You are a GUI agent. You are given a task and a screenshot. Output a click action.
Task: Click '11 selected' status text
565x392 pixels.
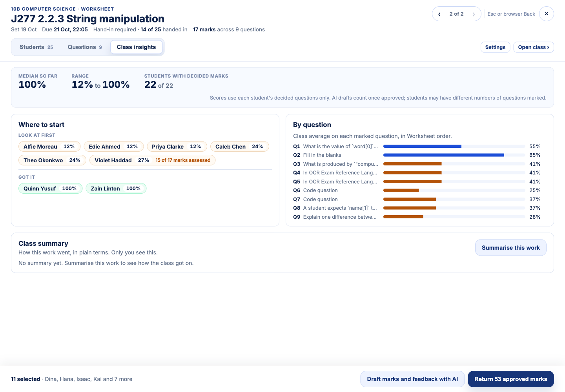pyautogui.click(x=26, y=379)
